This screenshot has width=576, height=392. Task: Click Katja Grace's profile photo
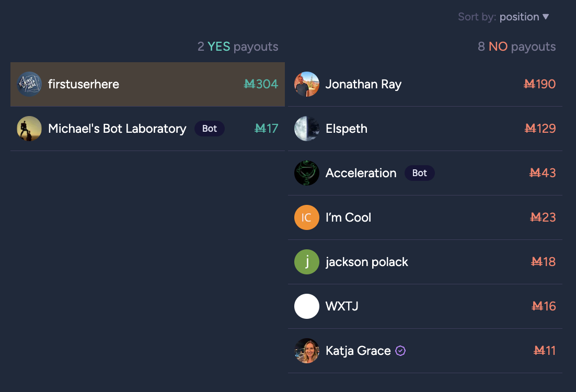pyautogui.click(x=307, y=351)
